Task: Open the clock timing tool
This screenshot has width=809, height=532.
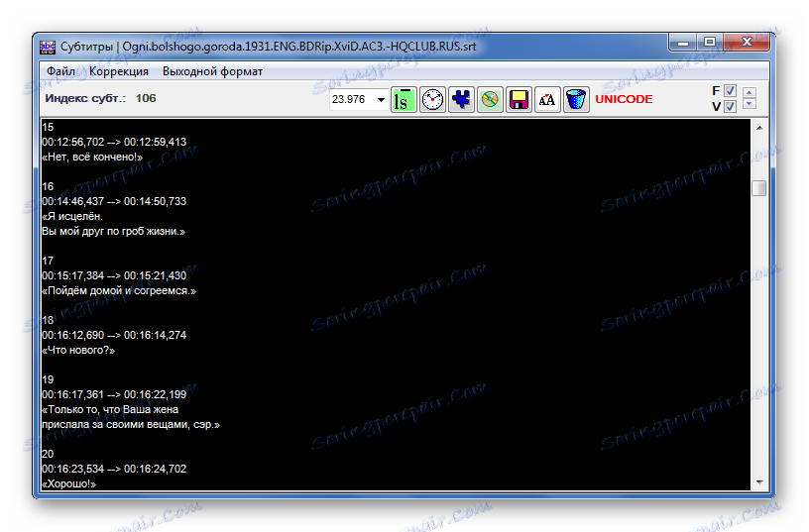Action: [x=432, y=99]
